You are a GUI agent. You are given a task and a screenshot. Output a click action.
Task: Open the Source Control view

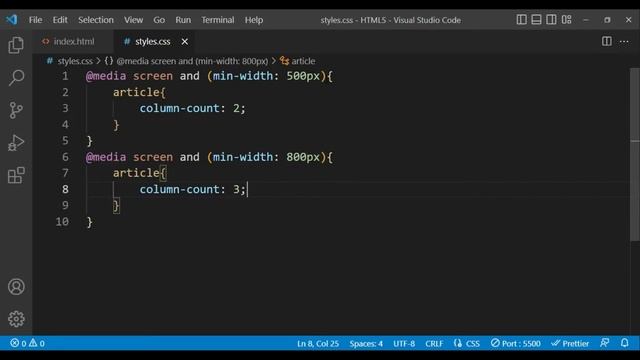(x=16, y=110)
